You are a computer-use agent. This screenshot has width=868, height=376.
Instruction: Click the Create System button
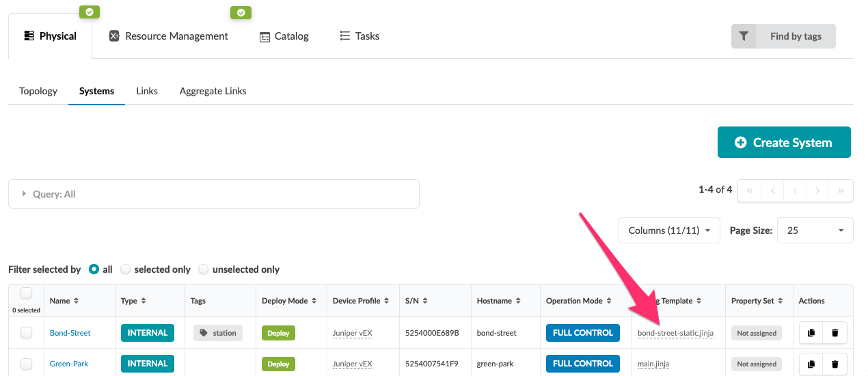[783, 142]
